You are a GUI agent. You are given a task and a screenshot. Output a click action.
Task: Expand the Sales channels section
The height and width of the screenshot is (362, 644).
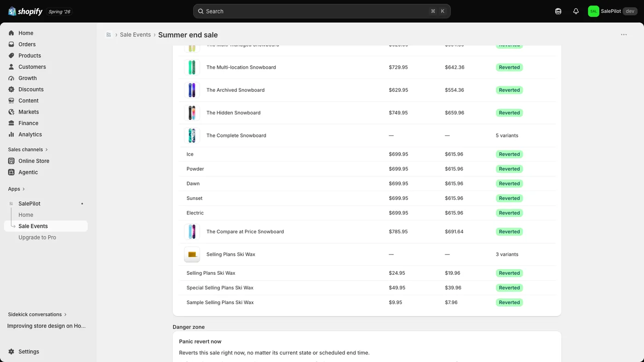click(28, 150)
